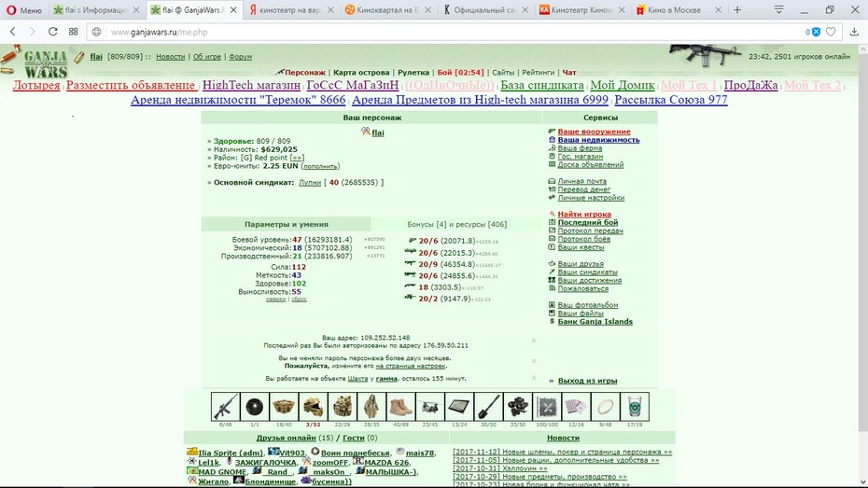Click the address bar URL field
This screenshot has height=488, width=868.
tap(442, 32)
